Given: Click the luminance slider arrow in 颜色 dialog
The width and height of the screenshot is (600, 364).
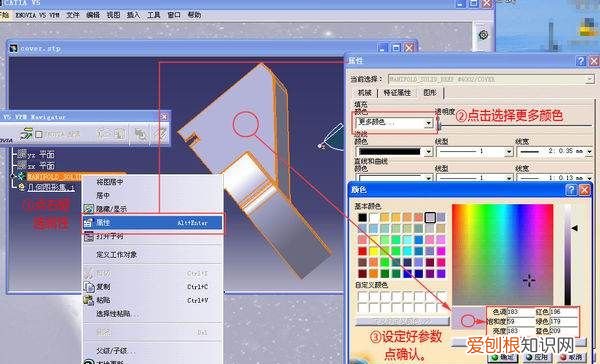Looking at the screenshot, I should (574, 228).
